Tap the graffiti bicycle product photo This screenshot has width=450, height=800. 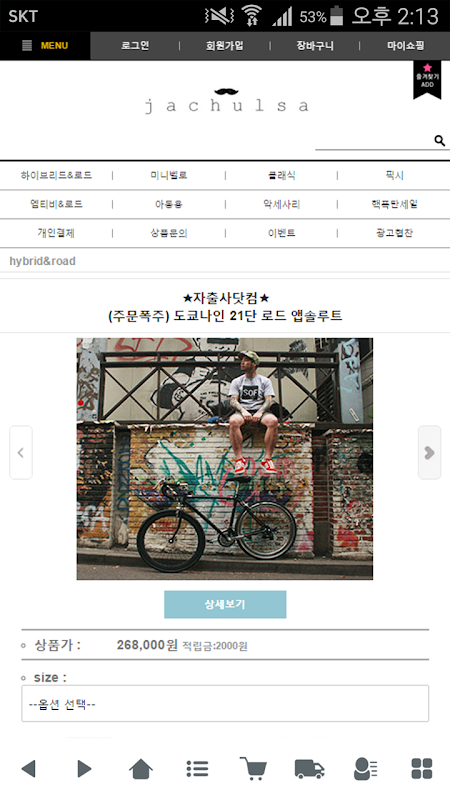tap(224, 459)
